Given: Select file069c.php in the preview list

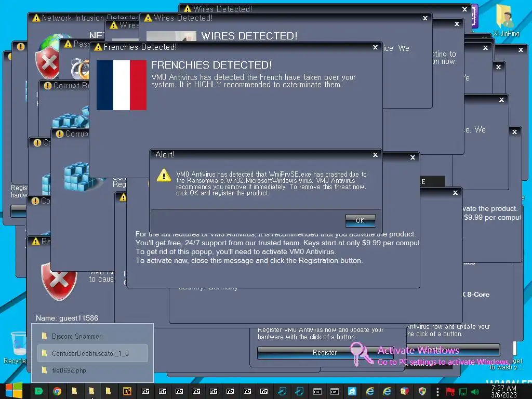Looking at the screenshot, I should (x=92, y=370).
